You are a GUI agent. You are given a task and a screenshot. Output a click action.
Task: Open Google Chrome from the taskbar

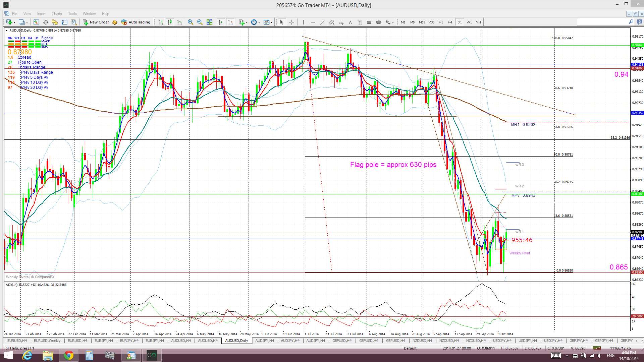click(x=68, y=355)
